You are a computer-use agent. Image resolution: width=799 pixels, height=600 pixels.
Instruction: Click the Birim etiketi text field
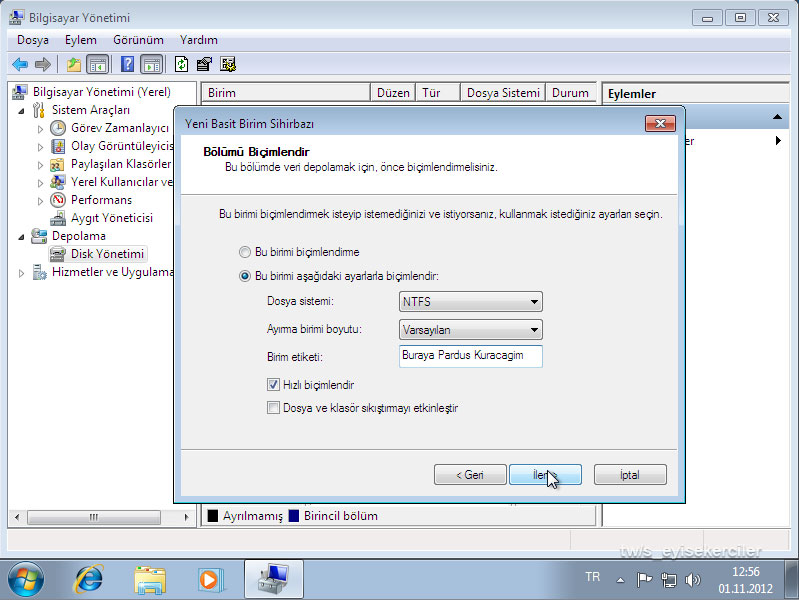pyautogui.click(x=470, y=356)
